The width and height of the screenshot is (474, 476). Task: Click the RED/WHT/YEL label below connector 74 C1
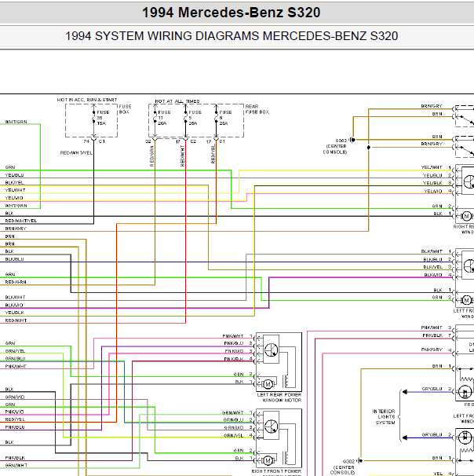[x=76, y=153]
